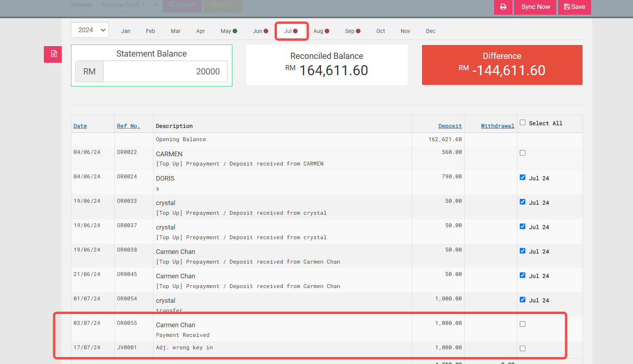
Task: Tick the Select All checkbox
Action: 522,122
